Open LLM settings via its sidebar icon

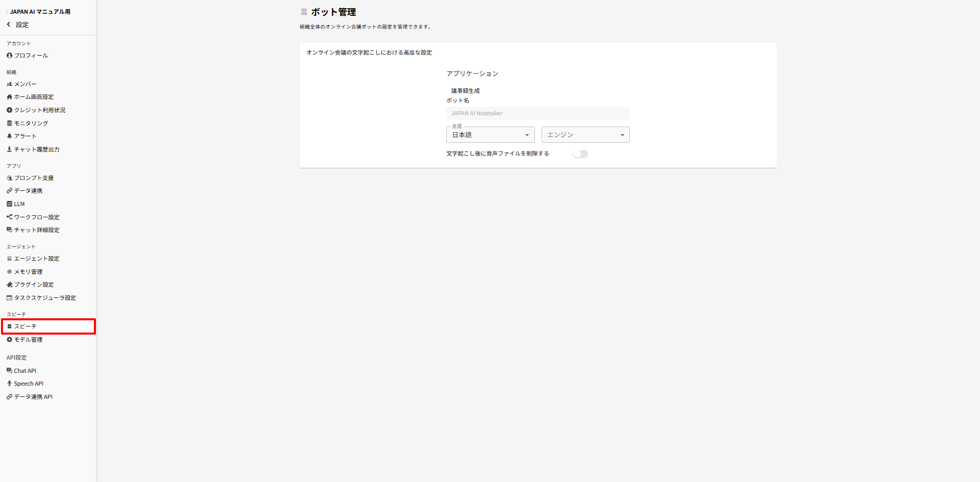pyautogui.click(x=9, y=204)
